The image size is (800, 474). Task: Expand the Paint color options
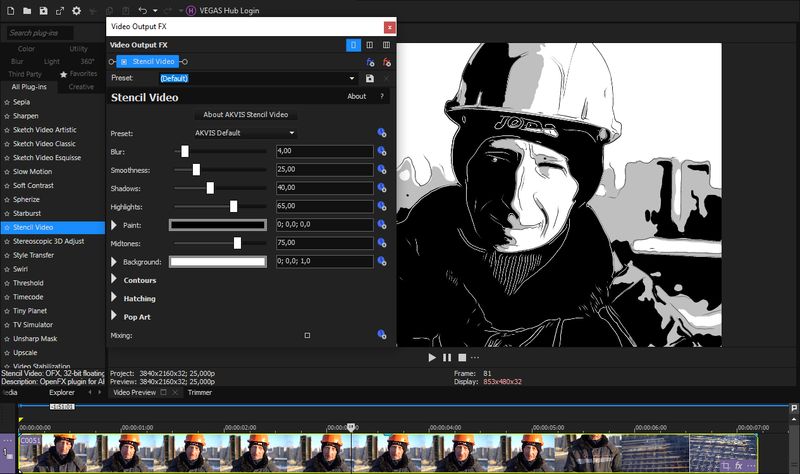point(114,224)
